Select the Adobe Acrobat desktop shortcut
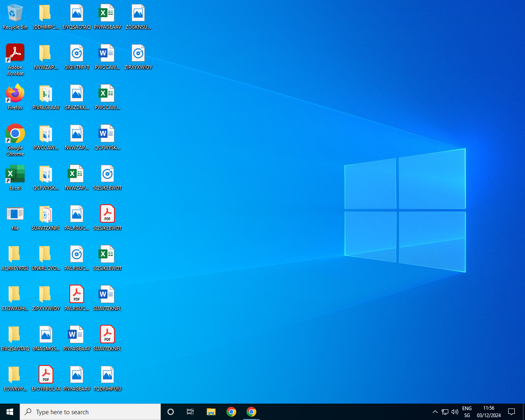 [x=15, y=53]
